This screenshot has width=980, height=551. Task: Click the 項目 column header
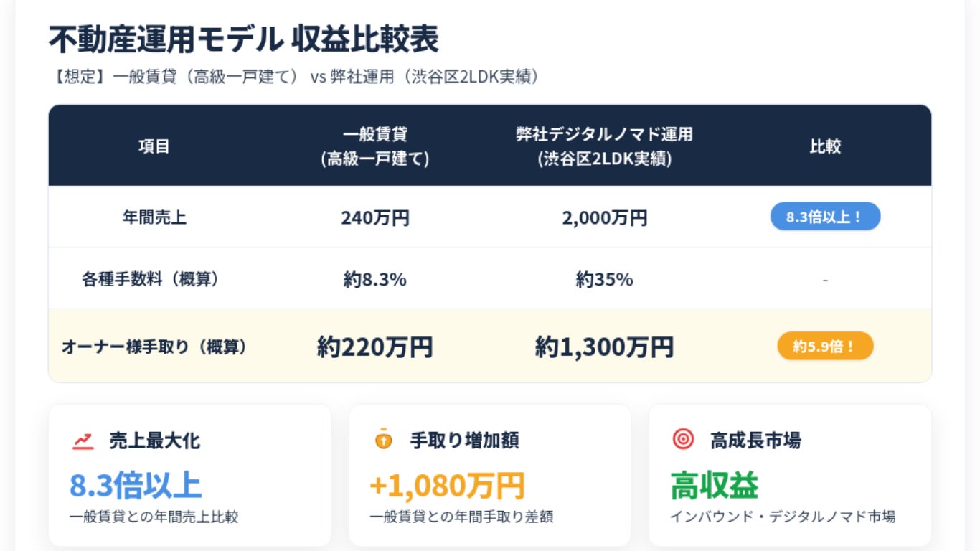click(154, 146)
